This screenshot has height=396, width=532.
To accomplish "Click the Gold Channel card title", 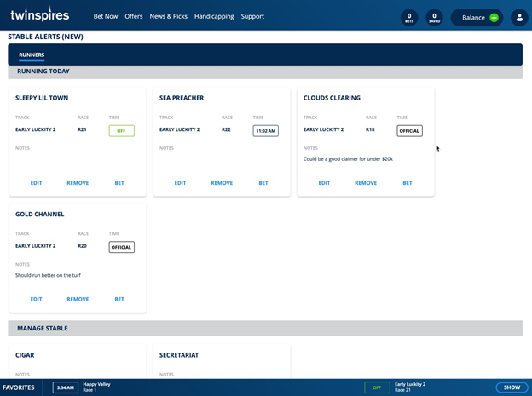I will point(40,215).
